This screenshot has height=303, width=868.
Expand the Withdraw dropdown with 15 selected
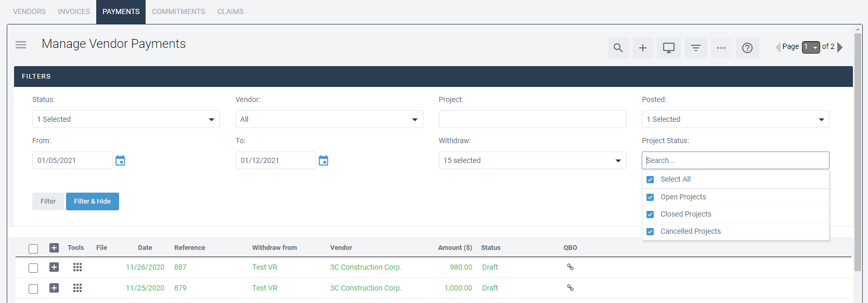pyautogui.click(x=532, y=160)
